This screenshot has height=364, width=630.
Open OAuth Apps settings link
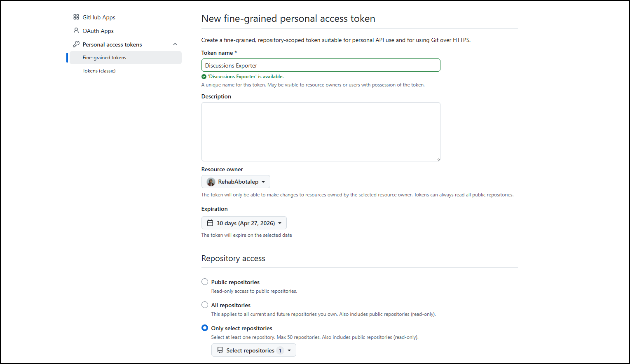tap(98, 31)
